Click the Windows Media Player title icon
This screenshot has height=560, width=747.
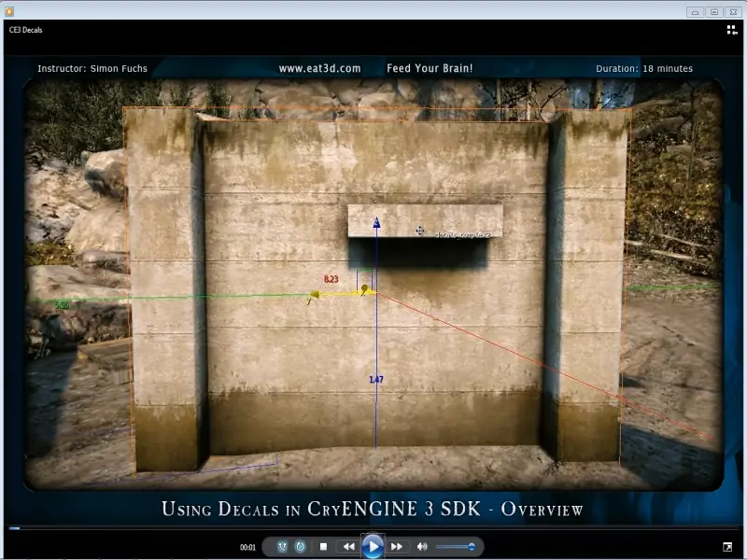9,11
